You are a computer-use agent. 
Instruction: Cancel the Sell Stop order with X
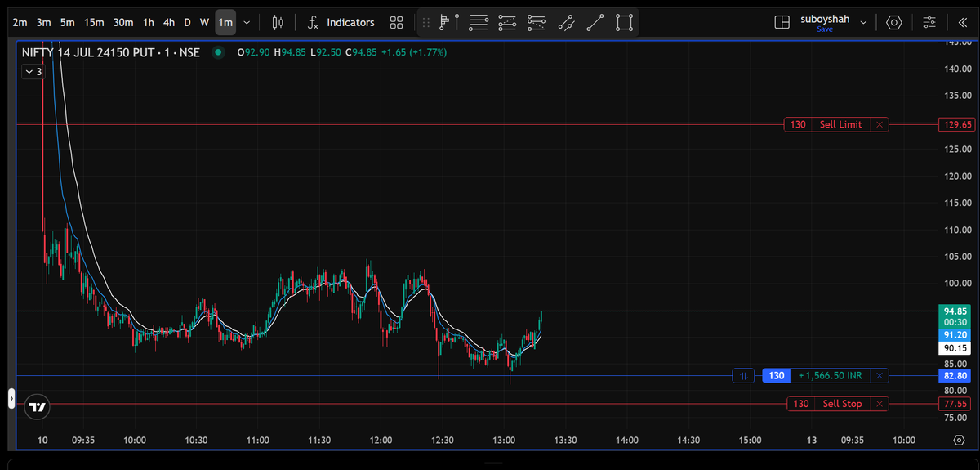coord(879,404)
